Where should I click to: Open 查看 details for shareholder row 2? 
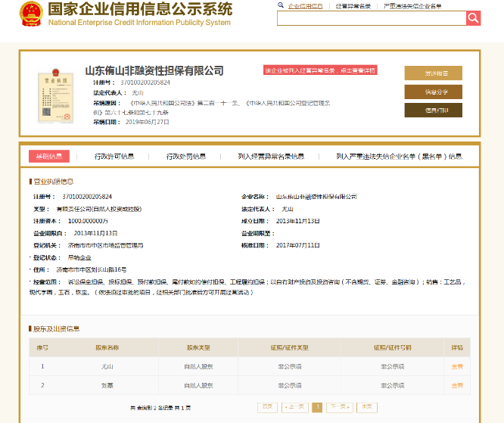pos(457,385)
